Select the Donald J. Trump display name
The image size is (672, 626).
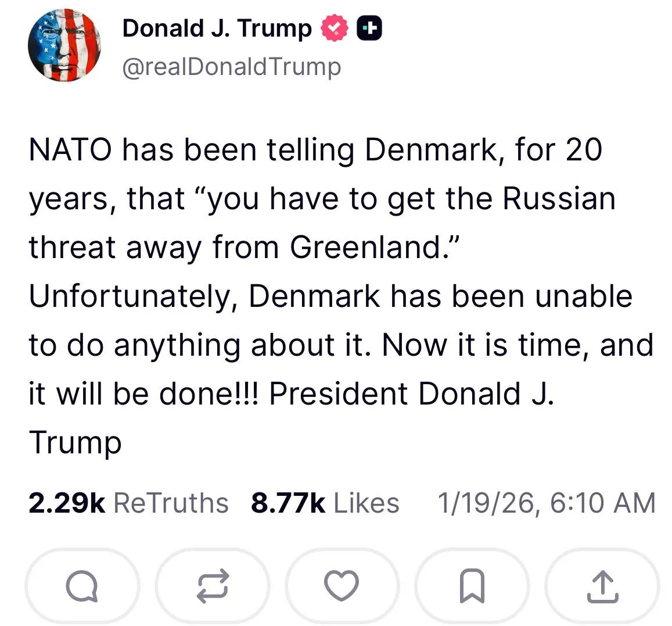pyautogui.click(x=215, y=27)
